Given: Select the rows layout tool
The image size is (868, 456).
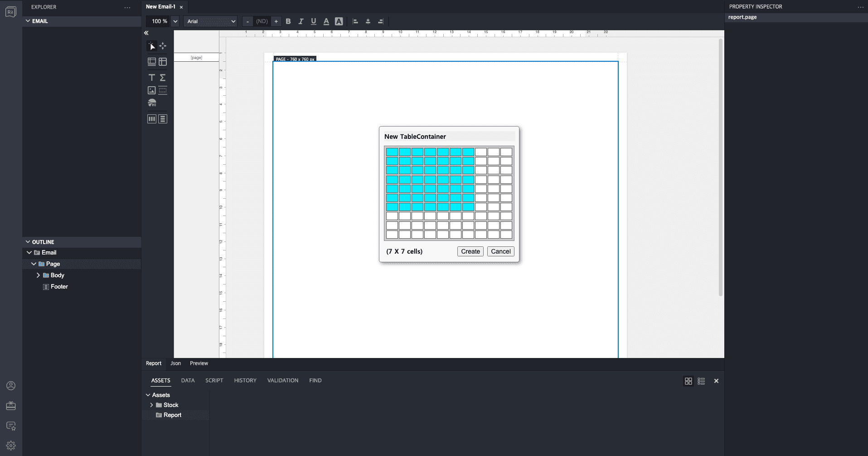Looking at the screenshot, I should pos(163,119).
